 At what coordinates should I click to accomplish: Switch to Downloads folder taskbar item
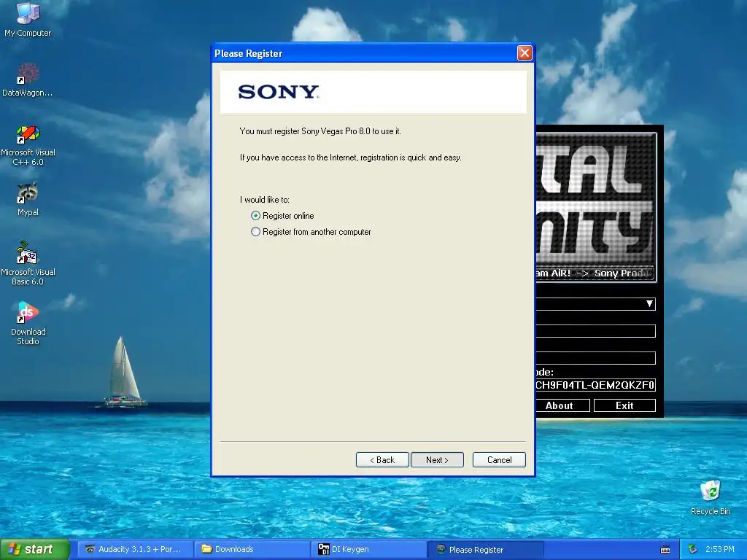tap(252, 550)
